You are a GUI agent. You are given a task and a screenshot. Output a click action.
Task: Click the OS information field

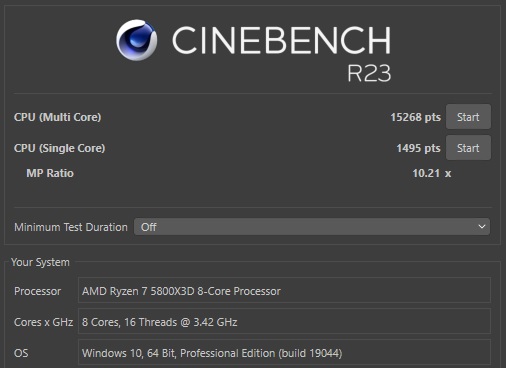[284, 353]
